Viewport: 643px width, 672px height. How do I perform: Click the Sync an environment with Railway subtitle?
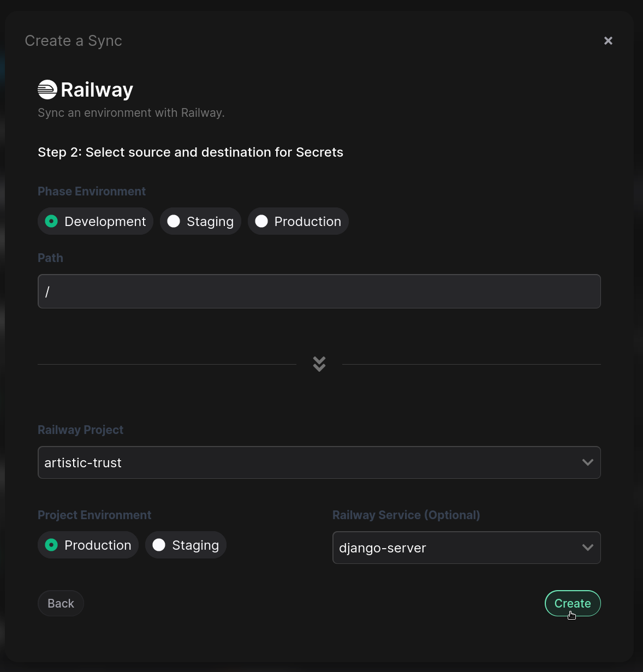(x=131, y=112)
